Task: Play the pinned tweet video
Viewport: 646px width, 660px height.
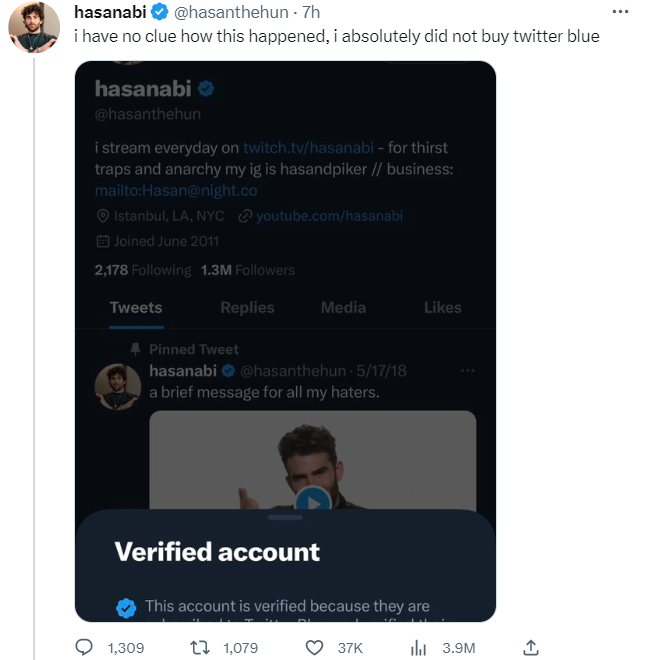Action: pos(313,501)
